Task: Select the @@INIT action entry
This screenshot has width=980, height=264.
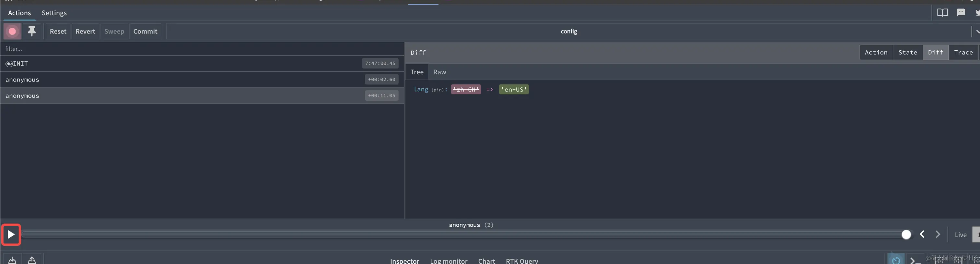Action: click(202, 64)
